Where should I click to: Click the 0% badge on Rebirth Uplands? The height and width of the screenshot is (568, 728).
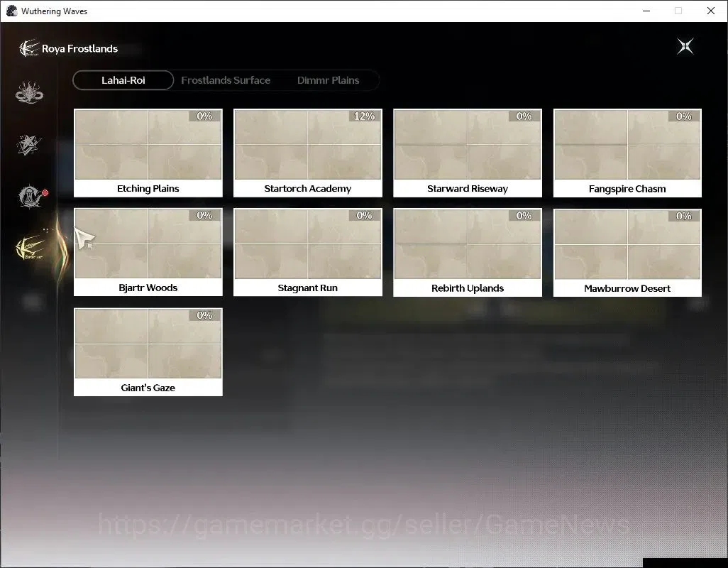524,216
